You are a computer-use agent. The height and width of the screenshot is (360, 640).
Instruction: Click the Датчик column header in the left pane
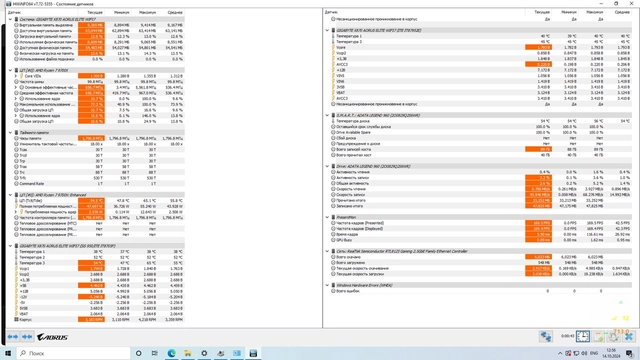[x=14, y=13]
